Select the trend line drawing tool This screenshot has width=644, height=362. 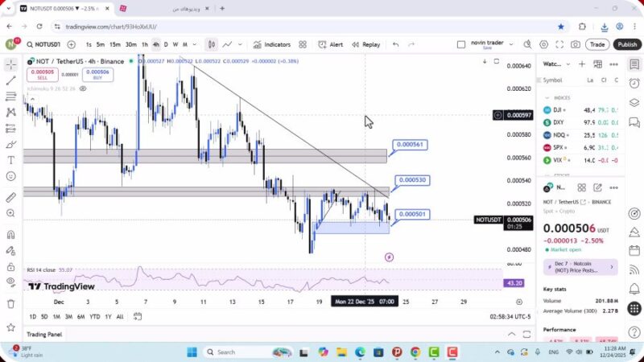pos(11,80)
